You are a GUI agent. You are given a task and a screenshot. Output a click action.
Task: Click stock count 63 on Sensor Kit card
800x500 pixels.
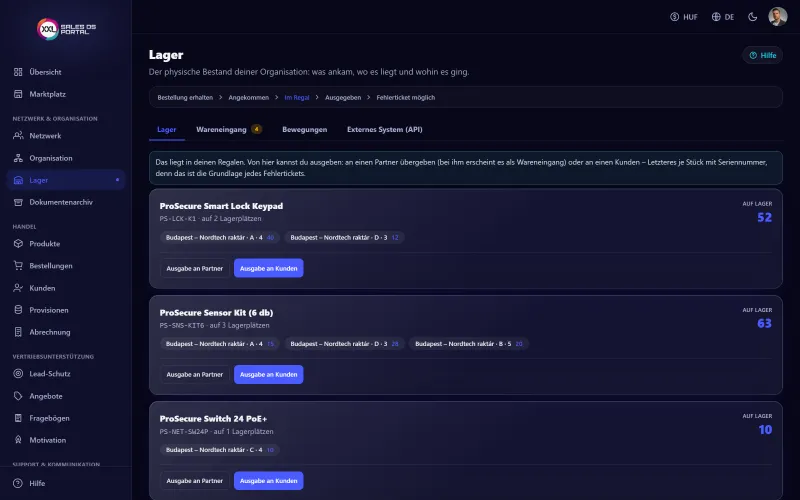(x=764, y=323)
